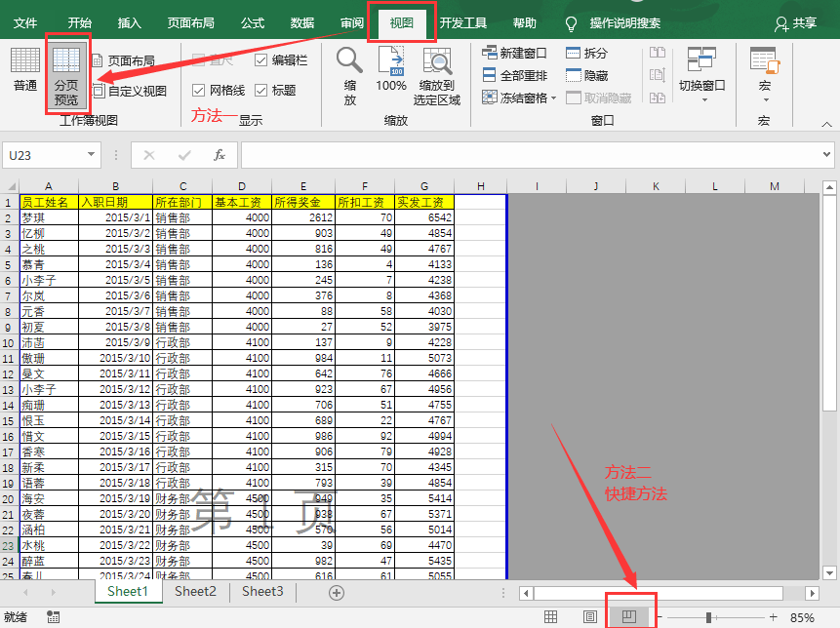Expand the formula bar
Image resolution: width=840 pixels, height=628 pixels.
826,155
